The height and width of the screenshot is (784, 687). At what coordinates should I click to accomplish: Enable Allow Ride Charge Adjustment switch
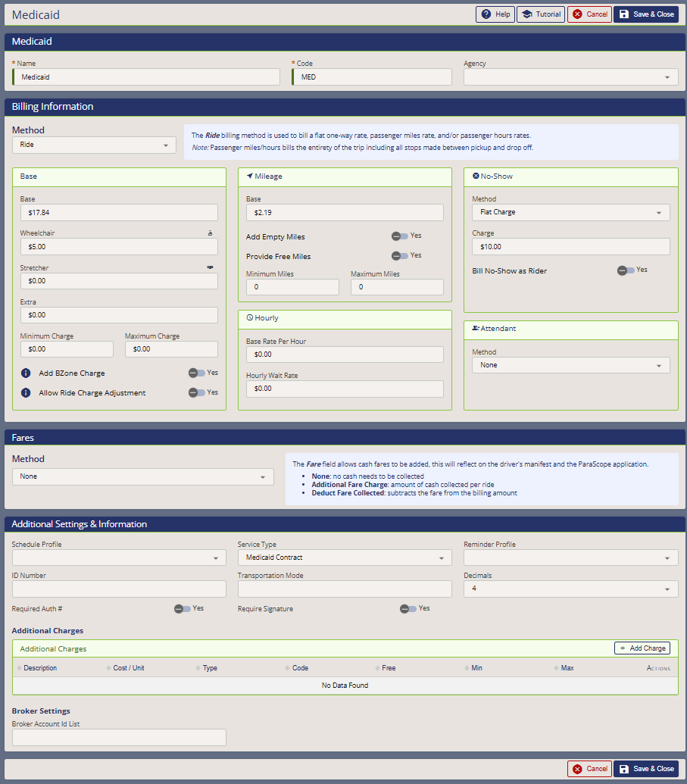[x=196, y=392]
